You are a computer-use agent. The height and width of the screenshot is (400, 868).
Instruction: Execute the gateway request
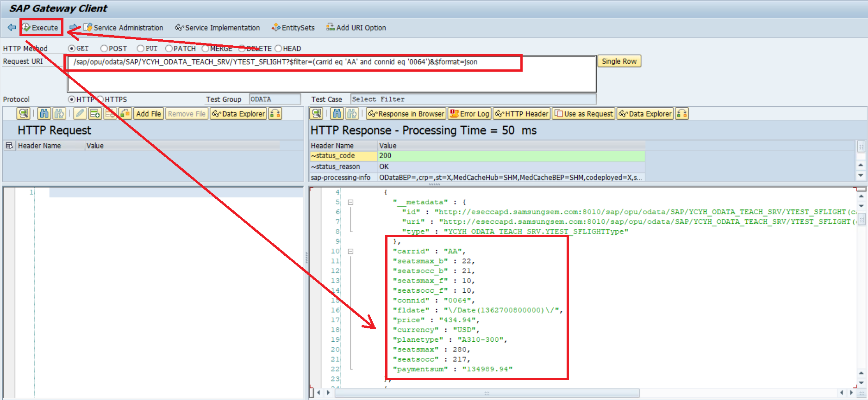(41, 28)
